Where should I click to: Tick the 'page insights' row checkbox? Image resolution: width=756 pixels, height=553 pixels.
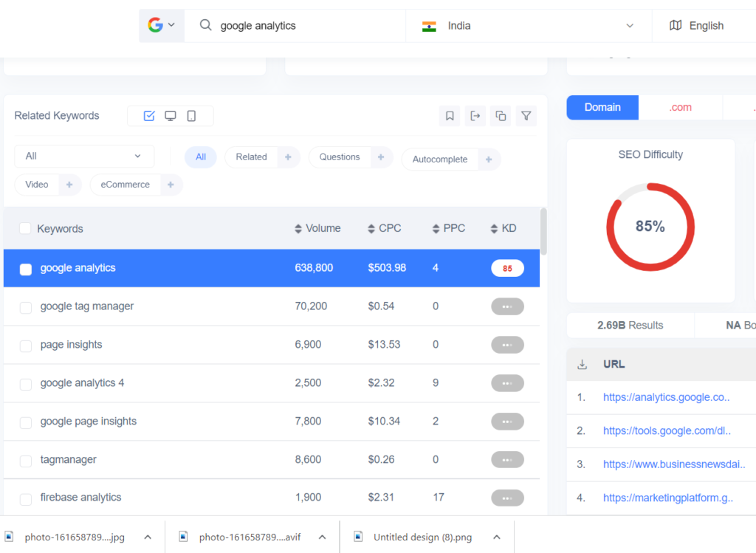(26, 346)
